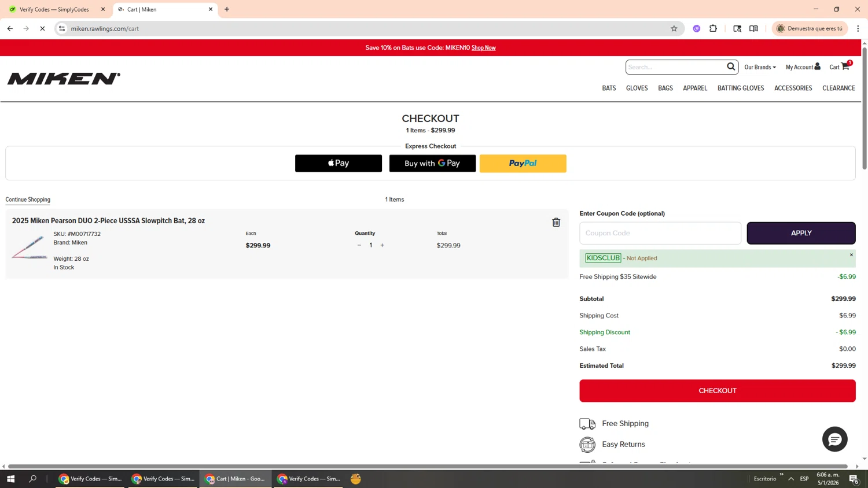Screen dimensions: 868x488
Task: Open the reading mode icon in toolbar
Action: pos(753,28)
